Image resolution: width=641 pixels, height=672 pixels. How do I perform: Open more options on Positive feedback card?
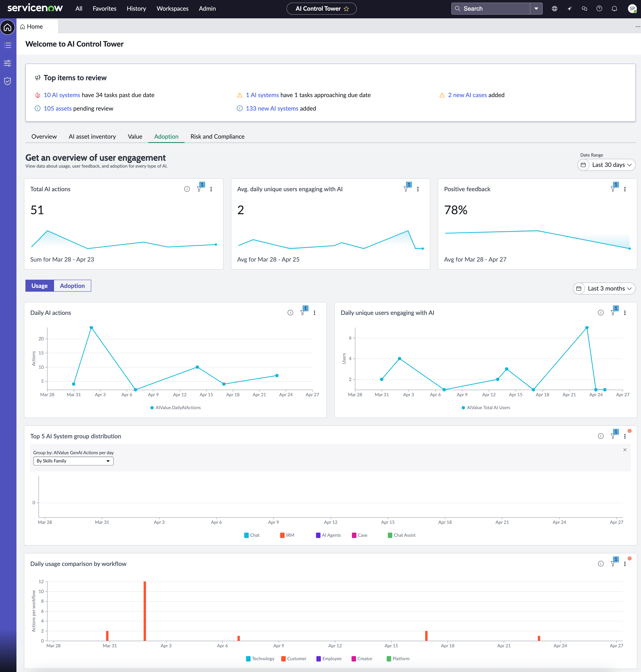(x=625, y=189)
